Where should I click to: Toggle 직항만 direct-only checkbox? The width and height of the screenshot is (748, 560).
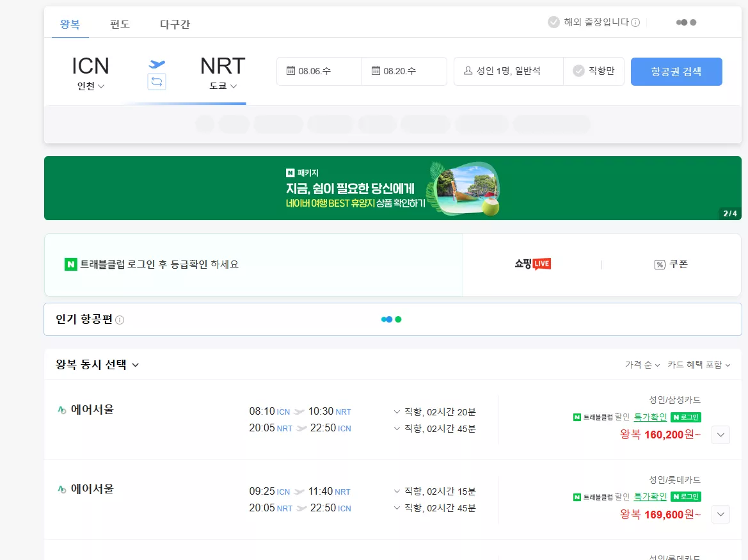[578, 70]
